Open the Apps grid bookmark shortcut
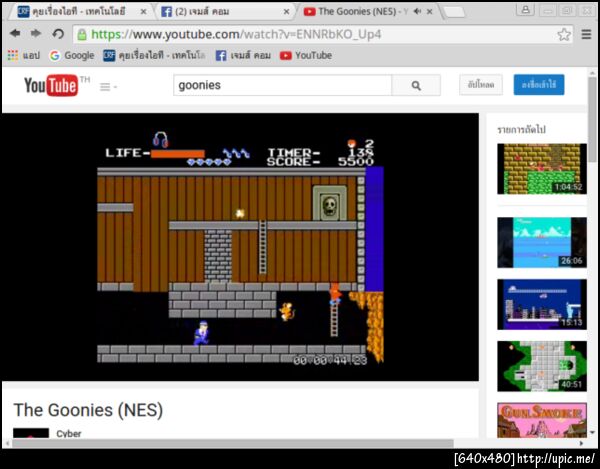This screenshot has width=600, height=469. coord(24,55)
